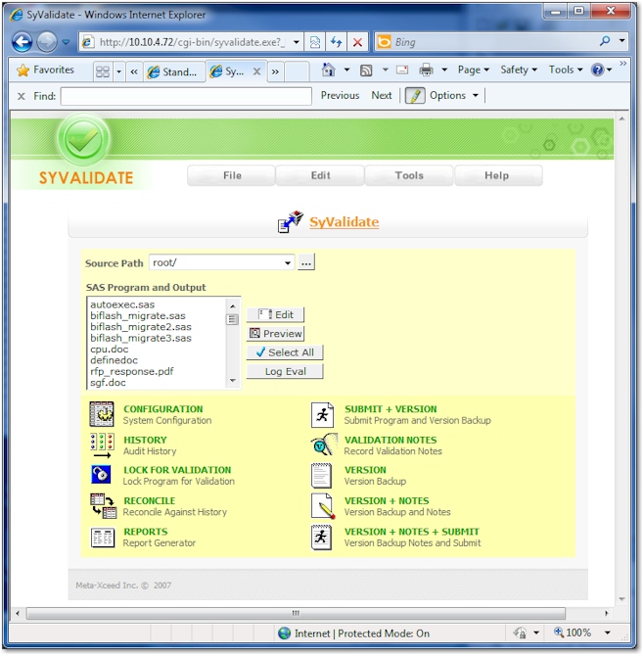The height and width of the screenshot is (656, 644).
Task: Click the Select All button
Action: pos(285,352)
